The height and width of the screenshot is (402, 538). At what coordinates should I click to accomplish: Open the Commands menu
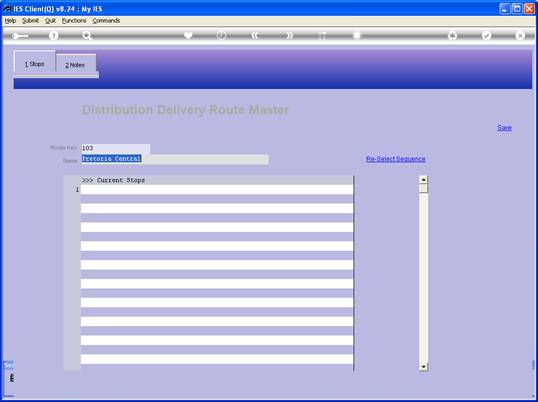106,21
